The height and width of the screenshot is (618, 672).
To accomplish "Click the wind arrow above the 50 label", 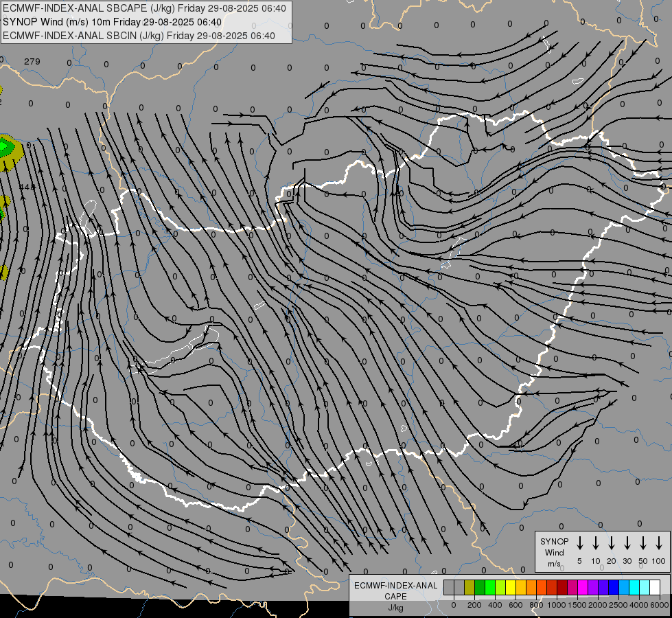I will (643, 543).
